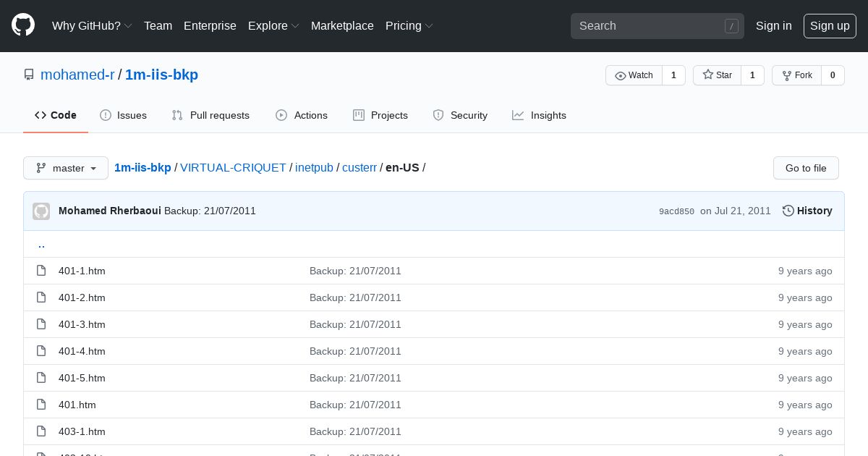Viewport: 868px width, 456px height.
Task: Click file icon next to 401-1.htm
Action: pyautogui.click(x=41, y=271)
